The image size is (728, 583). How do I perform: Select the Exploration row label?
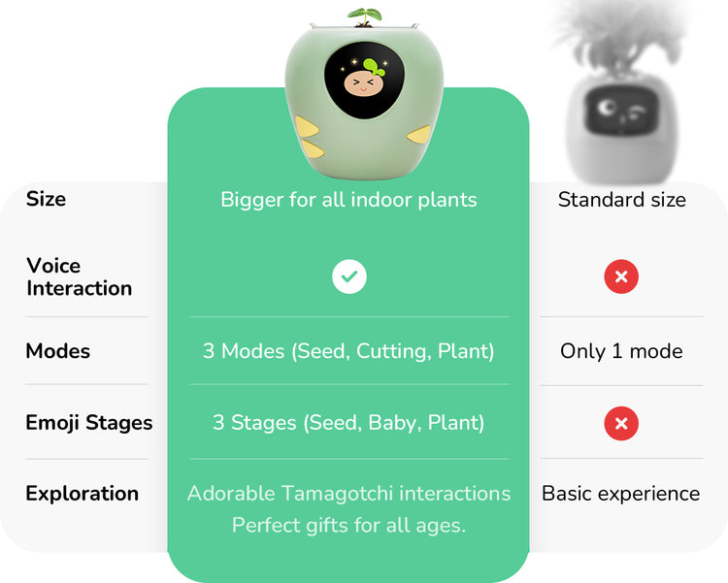tap(82, 493)
